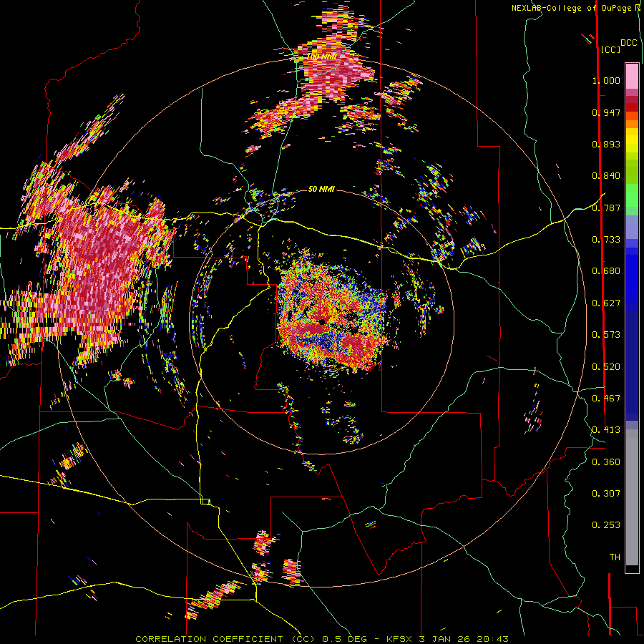644x644 pixels.
Task: Select the NEXLAB-College of DuPage credit text
Action: click(573, 8)
